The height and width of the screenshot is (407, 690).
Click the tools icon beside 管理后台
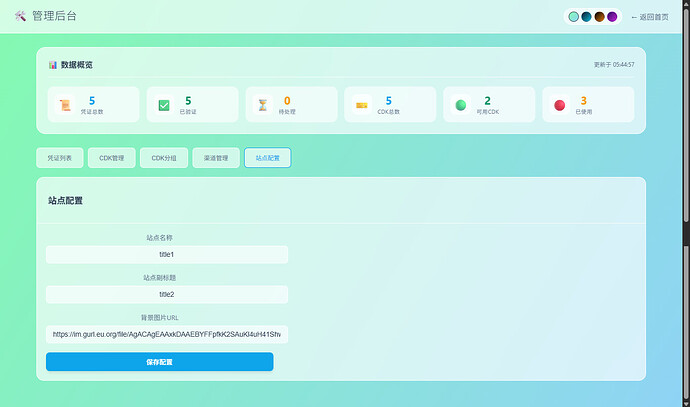(20, 16)
